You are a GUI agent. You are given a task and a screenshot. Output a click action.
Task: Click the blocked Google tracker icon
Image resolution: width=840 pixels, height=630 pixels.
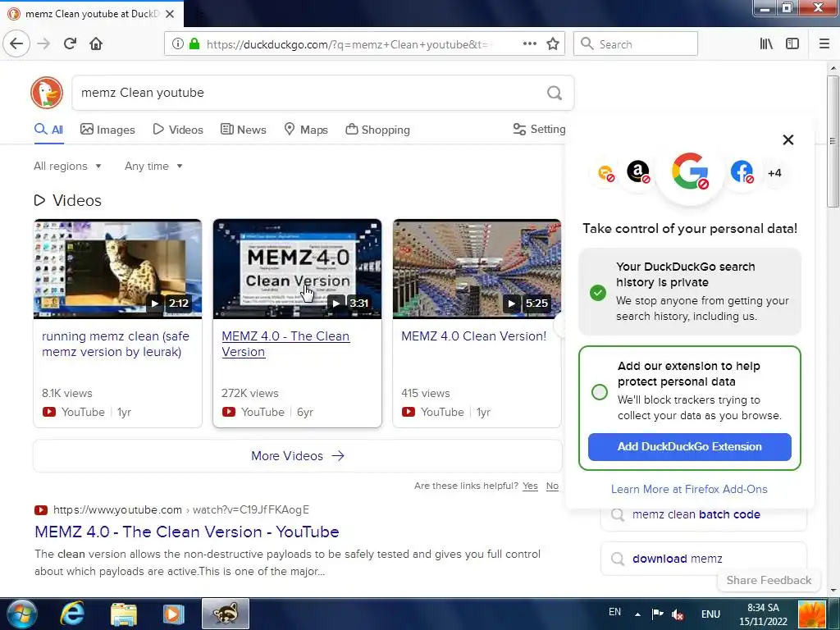[690, 171]
